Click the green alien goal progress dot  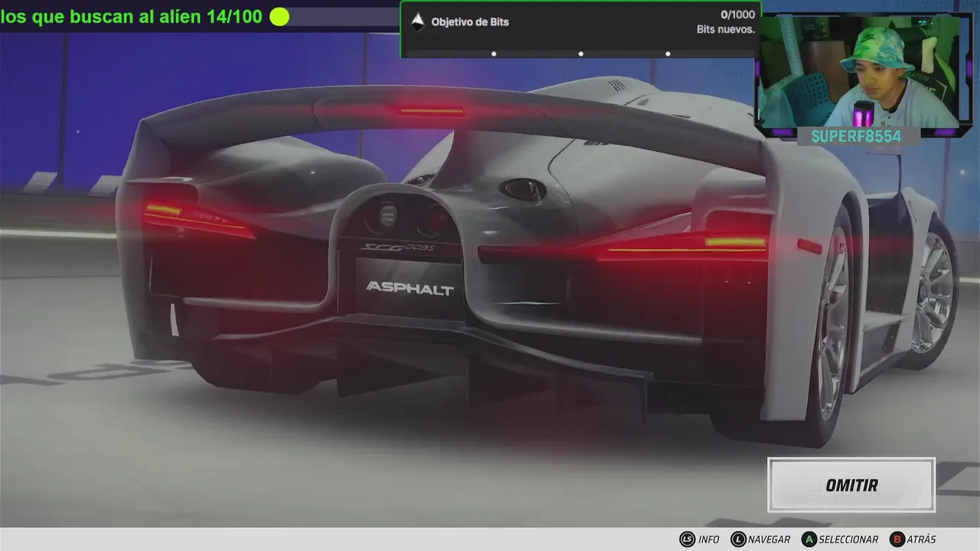pyautogui.click(x=279, y=16)
